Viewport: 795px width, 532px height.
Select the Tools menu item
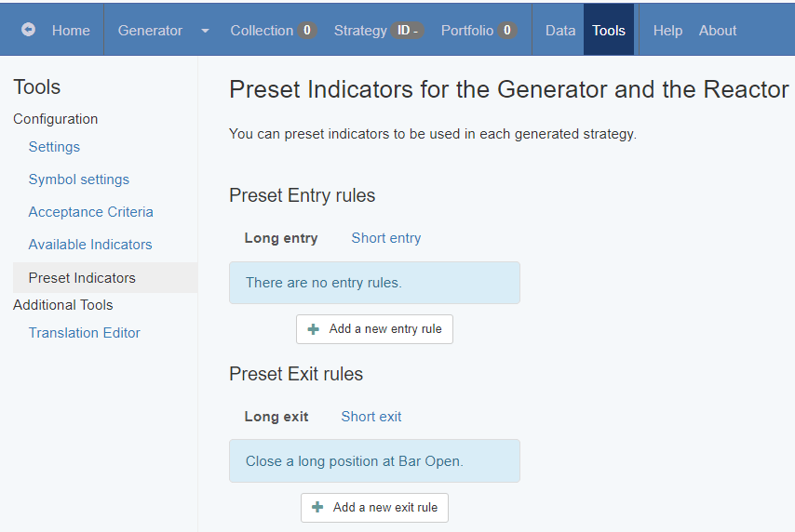click(x=609, y=31)
